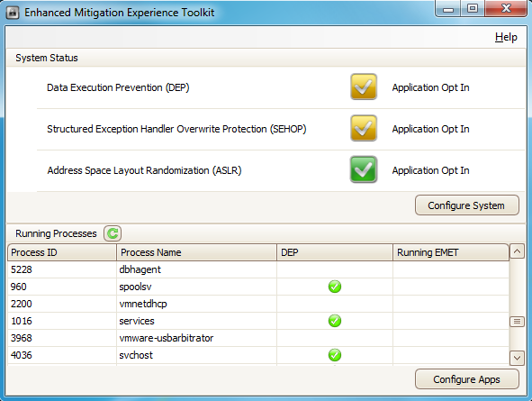Open Configure Apps dialog

(467, 379)
